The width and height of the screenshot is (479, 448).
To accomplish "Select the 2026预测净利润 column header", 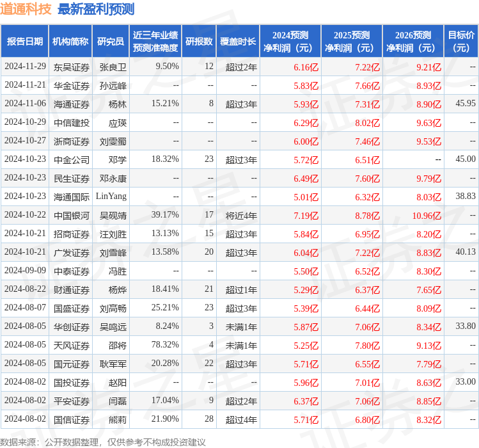I will [x=412, y=42].
